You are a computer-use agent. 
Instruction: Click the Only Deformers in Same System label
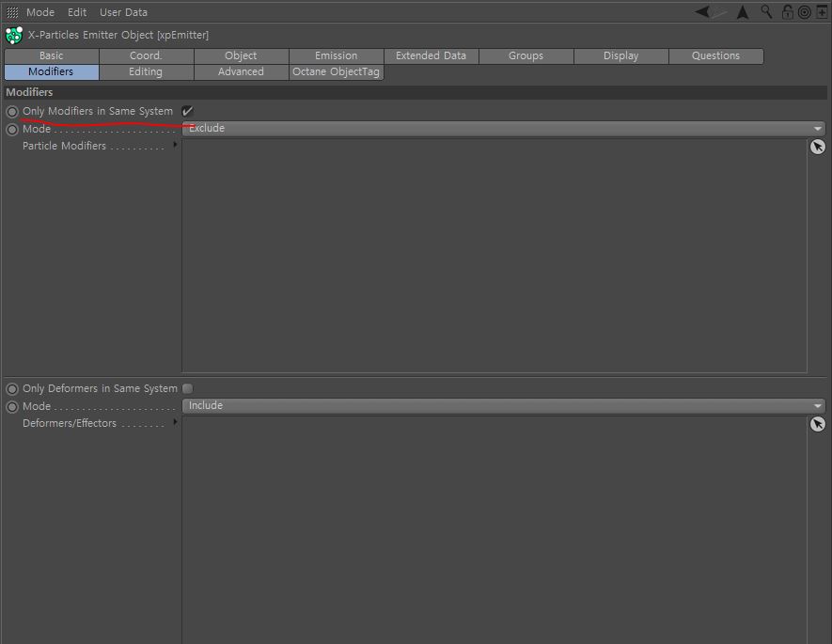click(x=100, y=389)
